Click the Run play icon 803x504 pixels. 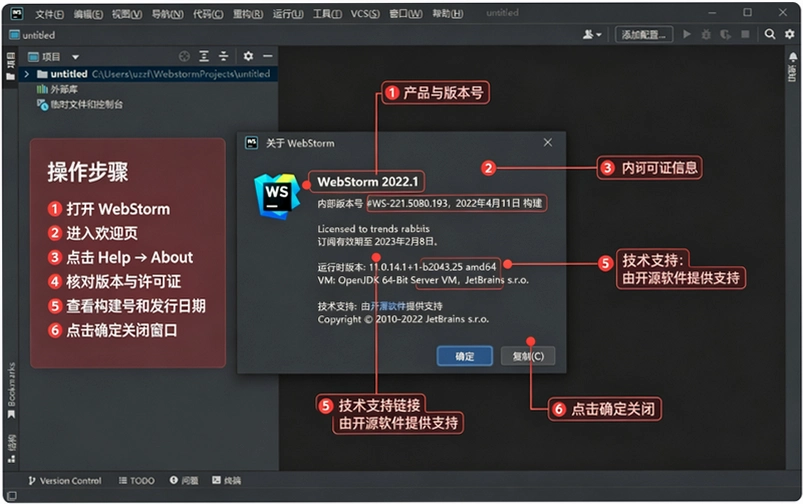point(687,34)
